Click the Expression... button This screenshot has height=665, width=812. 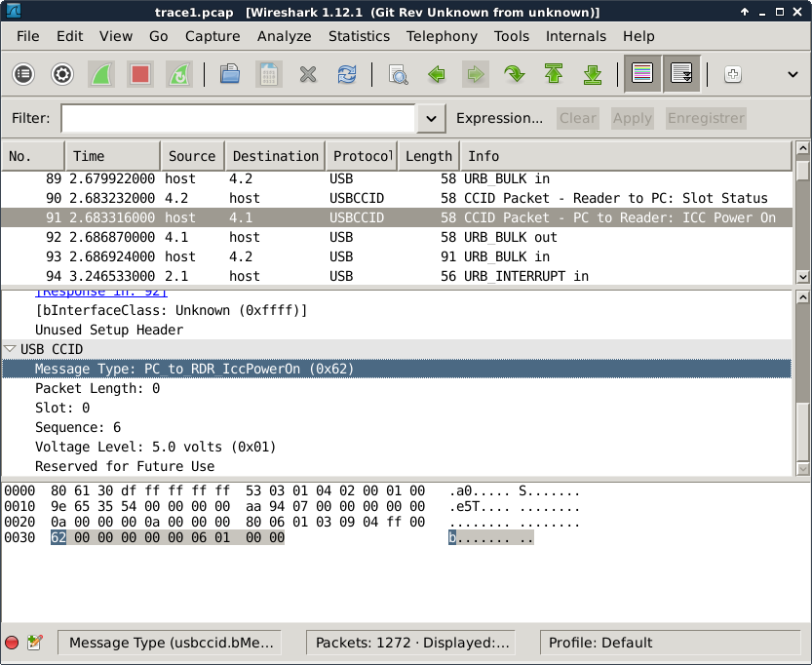(499, 118)
